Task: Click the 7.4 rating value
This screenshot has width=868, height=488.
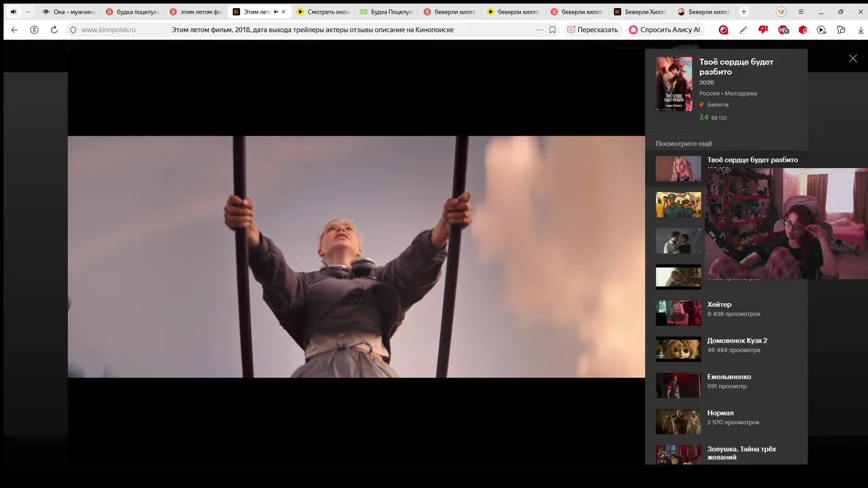Action: click(x=704, y=117)
